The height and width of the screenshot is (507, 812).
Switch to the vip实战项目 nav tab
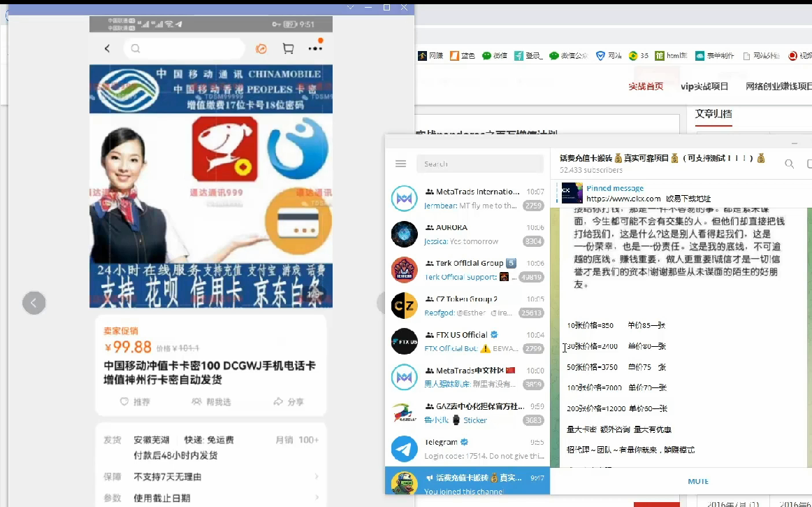pos(704,87)
